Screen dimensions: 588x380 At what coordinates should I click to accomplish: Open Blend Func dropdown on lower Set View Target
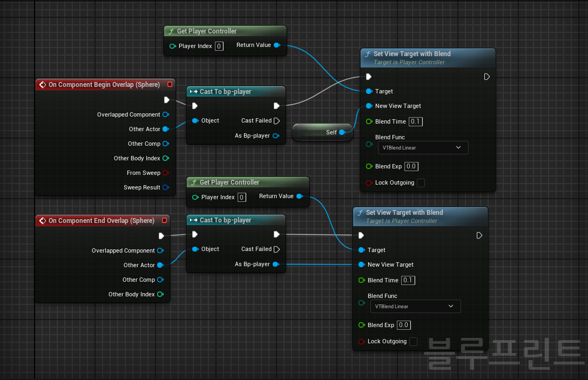coord(416,306)
